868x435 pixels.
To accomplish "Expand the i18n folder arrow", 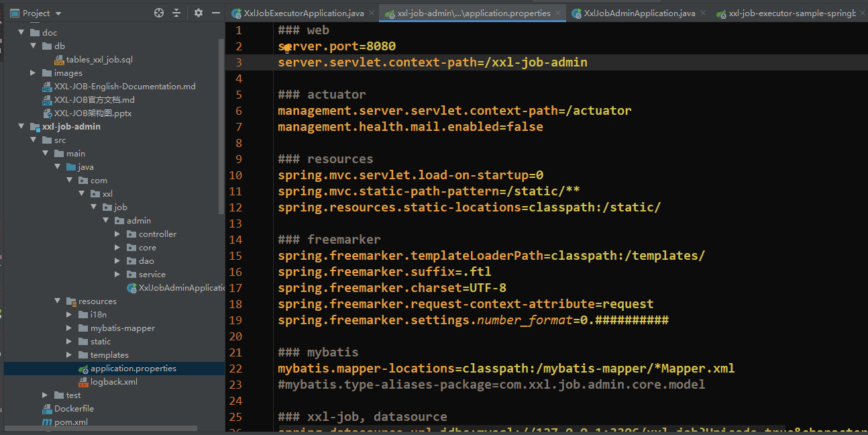I will coord(69,315).
